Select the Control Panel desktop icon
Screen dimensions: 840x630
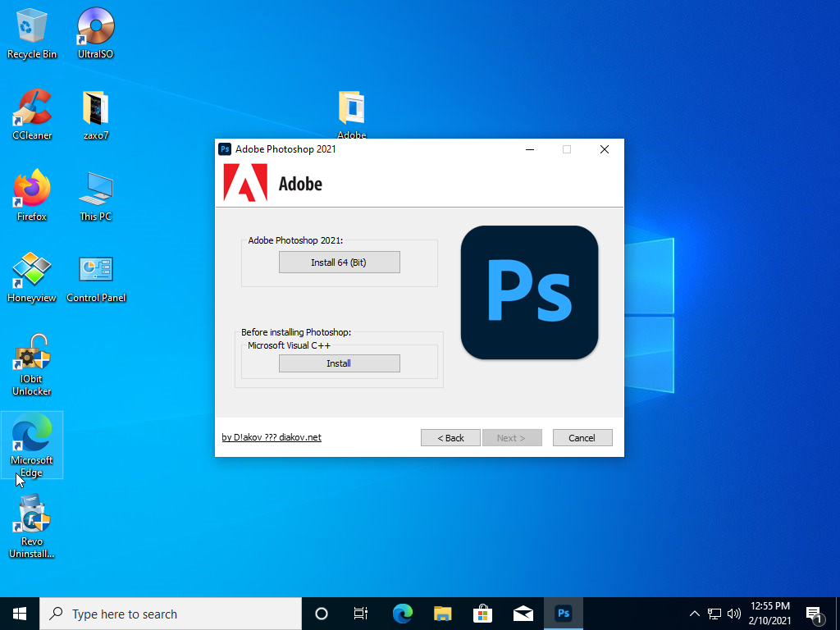(96, 277)
